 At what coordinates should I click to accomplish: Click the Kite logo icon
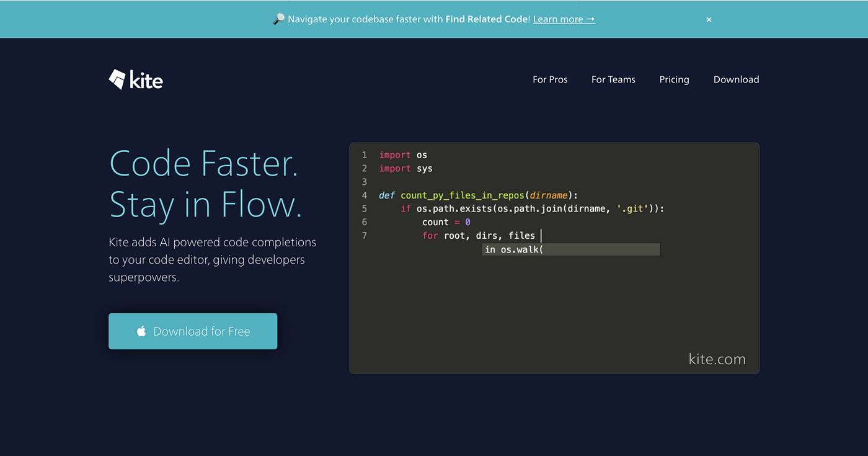click(117, 79)
